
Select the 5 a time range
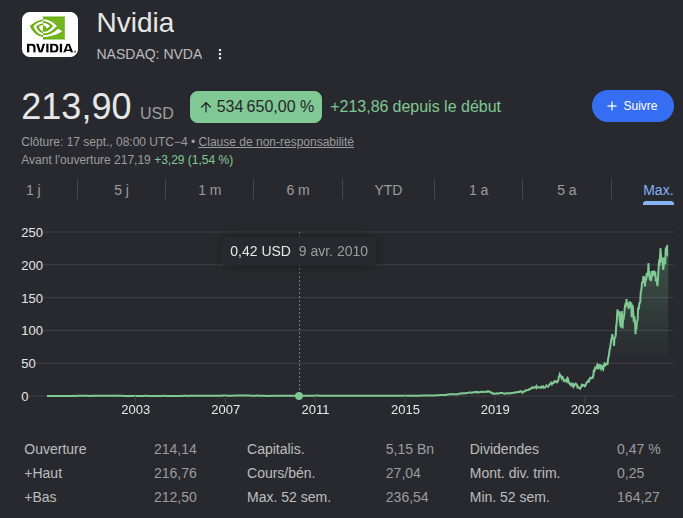click(567, 190)
